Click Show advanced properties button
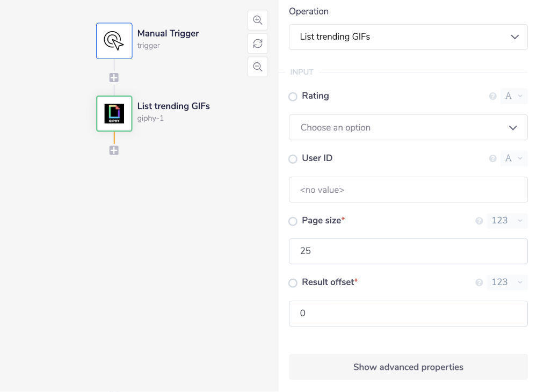 [x=408, y=367]
